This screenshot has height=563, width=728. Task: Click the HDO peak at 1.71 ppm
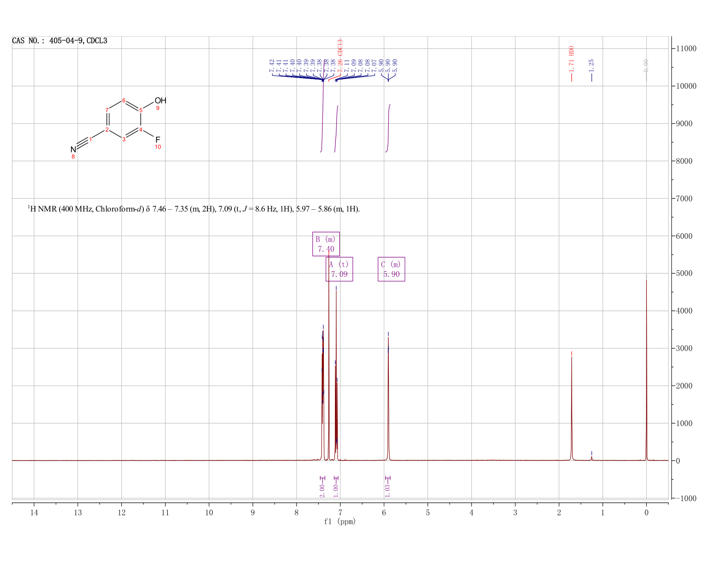(571, 408)
